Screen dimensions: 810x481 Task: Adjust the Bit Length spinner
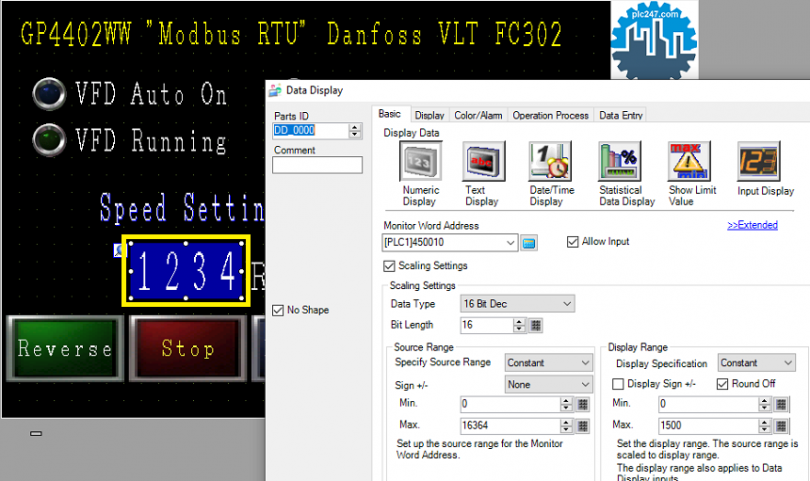[x=519, y=325]
